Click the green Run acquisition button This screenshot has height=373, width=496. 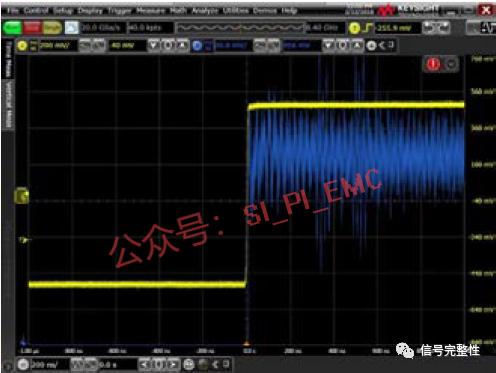tap(12, 28)
